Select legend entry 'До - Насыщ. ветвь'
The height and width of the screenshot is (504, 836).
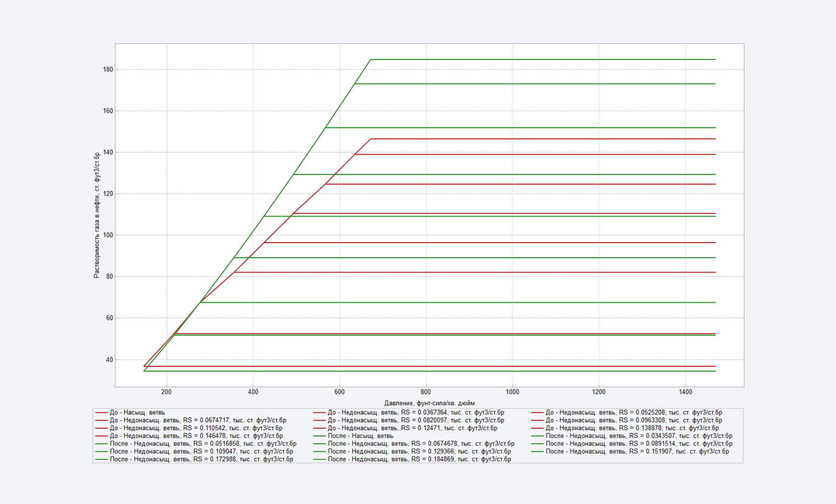130,412
